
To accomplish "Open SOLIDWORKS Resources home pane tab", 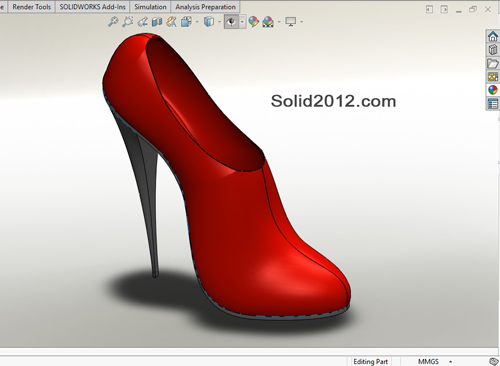I will tap(493, 36).
